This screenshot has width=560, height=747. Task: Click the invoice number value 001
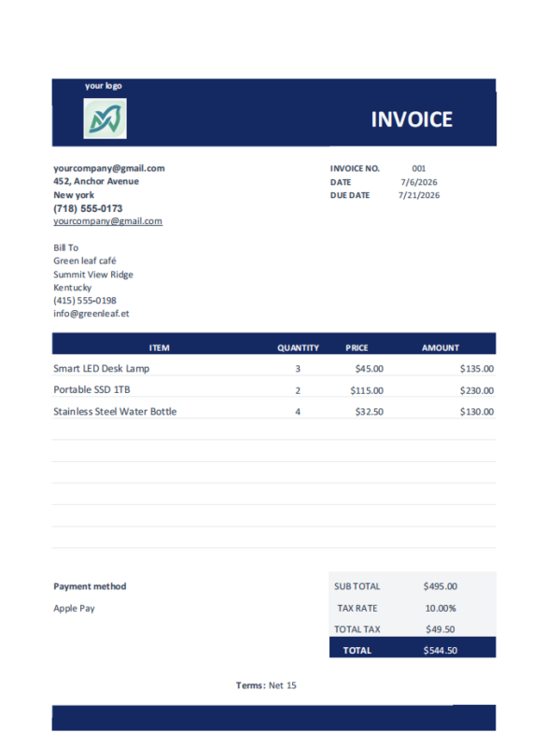[x=418, y=169]
